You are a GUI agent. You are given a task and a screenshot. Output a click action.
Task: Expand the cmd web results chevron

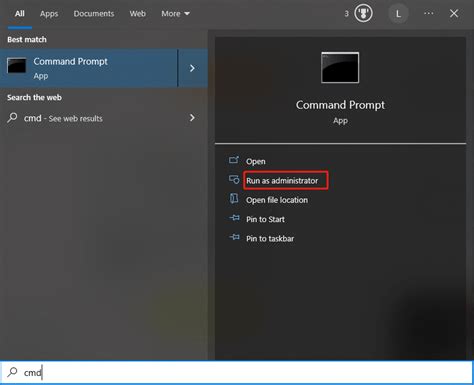pos(192,118)
